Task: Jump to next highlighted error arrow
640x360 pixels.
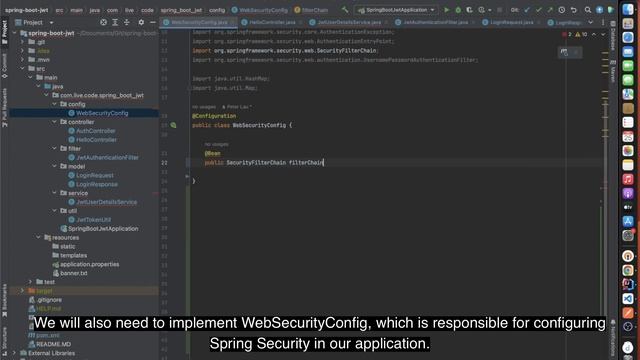Action: (603, 34)
